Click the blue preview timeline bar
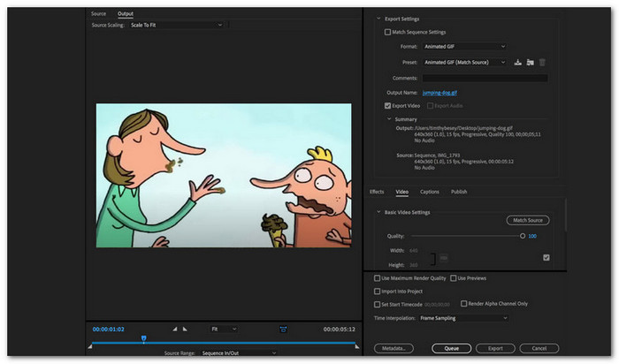619x364 pixels. (224, 343)
